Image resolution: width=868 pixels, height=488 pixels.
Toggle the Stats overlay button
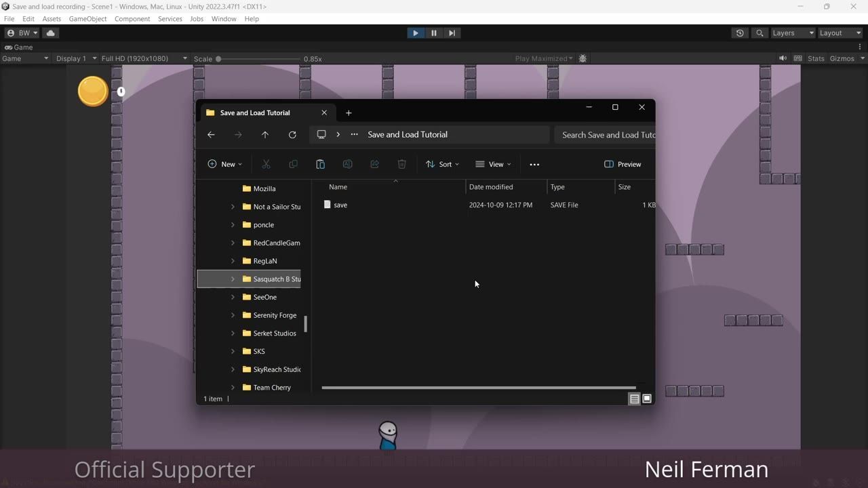(816, 58)
